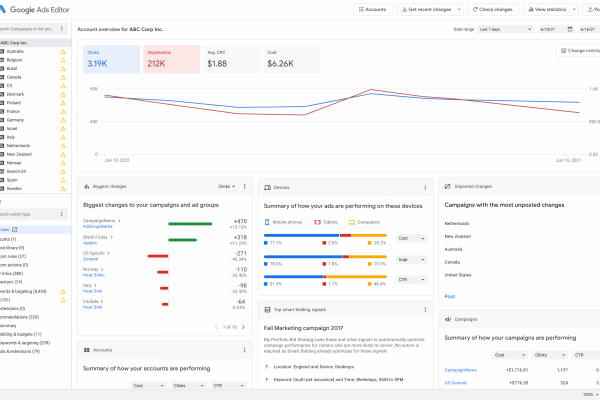Click Check changes button
600x400 pixels.
(x=493, y=10)
